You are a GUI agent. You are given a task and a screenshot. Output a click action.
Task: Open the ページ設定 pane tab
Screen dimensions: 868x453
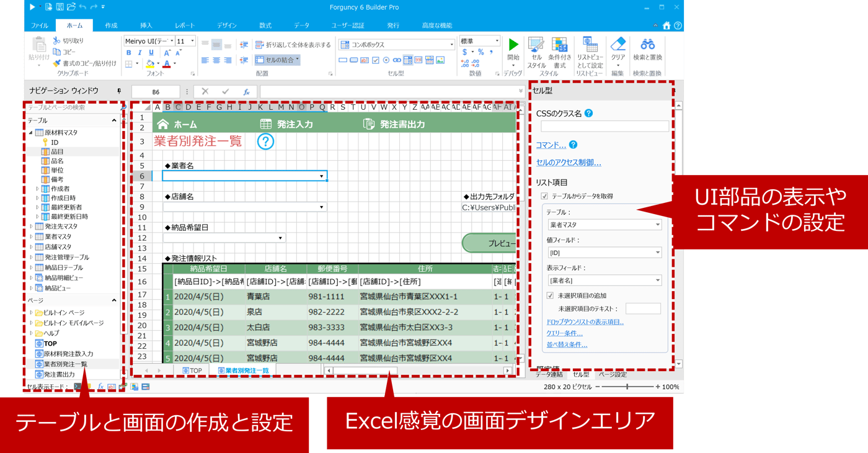613,375
